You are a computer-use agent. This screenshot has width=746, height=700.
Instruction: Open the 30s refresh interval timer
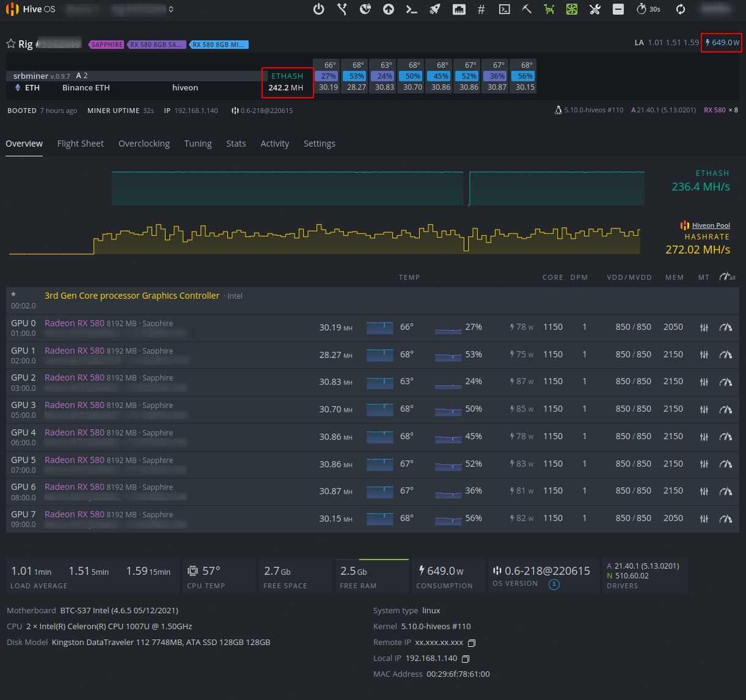point(648,9)
